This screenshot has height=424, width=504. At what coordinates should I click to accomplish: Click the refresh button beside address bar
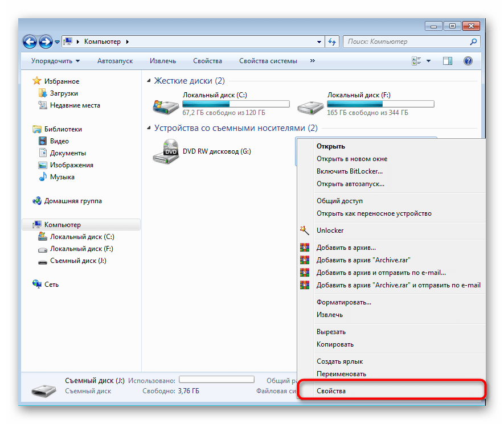[332, 42]
